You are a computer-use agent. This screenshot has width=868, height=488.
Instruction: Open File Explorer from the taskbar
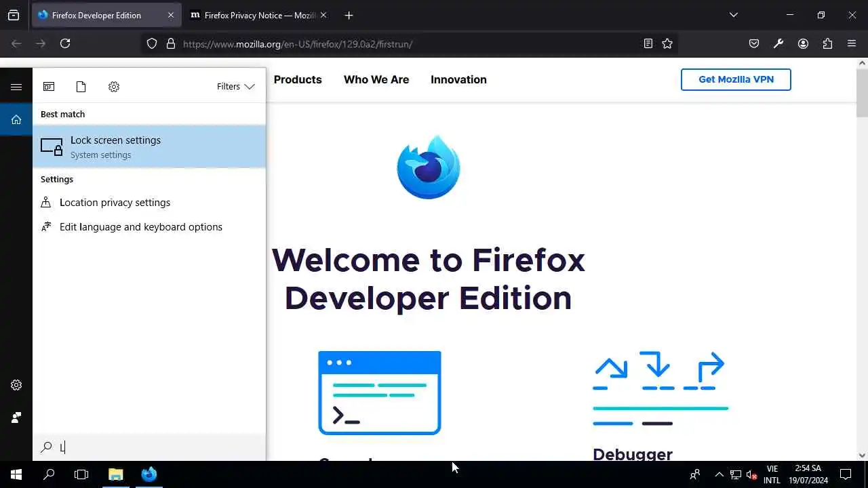pos(115,474)
